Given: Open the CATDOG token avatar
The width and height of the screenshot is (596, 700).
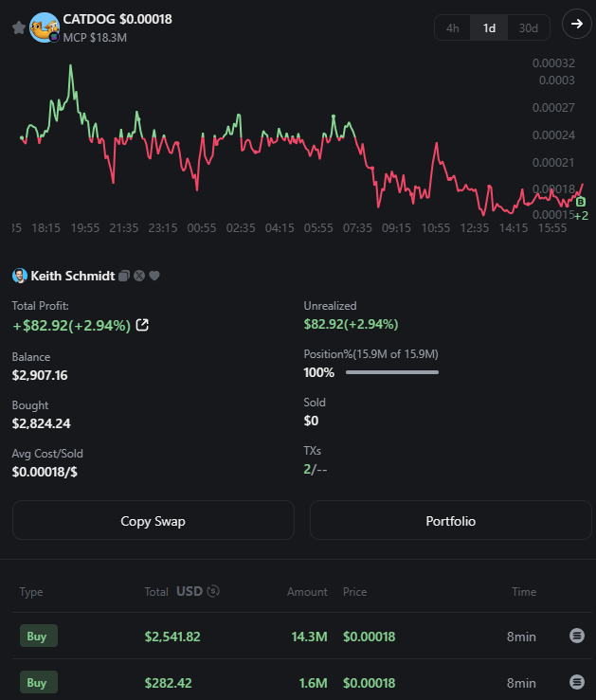Looking at the screenshot, I should pos(45,27).
